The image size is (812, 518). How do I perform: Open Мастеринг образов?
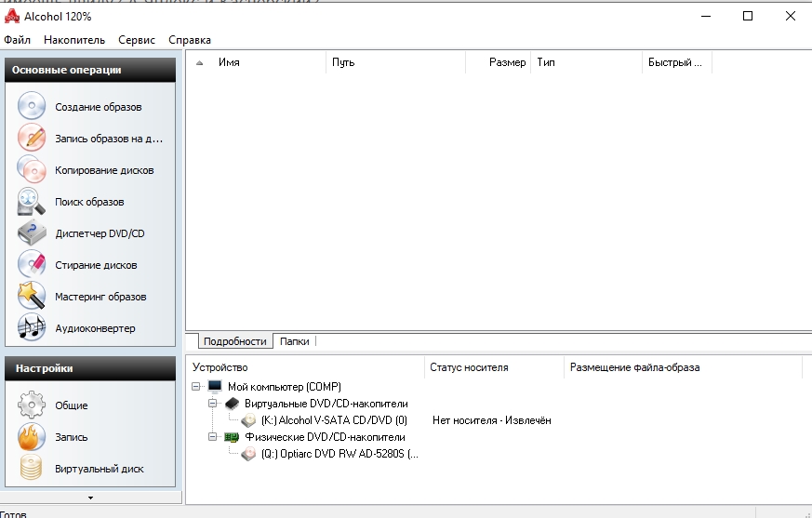[100, 297]
